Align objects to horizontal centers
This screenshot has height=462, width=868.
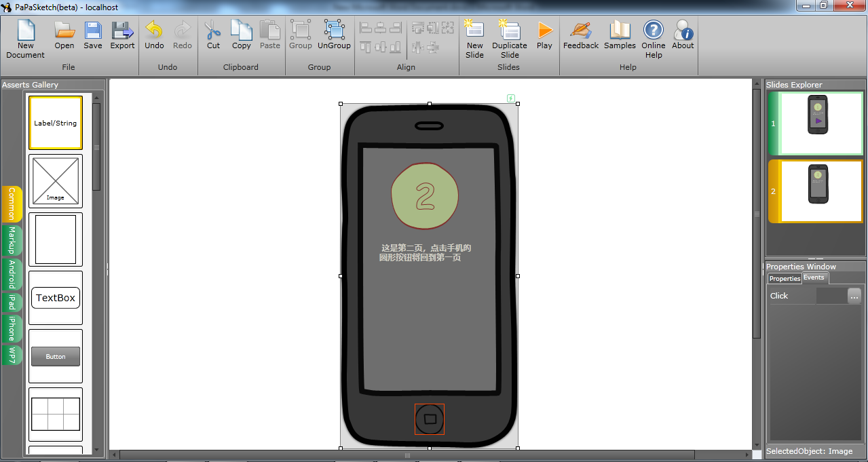(x=381, y=28)
